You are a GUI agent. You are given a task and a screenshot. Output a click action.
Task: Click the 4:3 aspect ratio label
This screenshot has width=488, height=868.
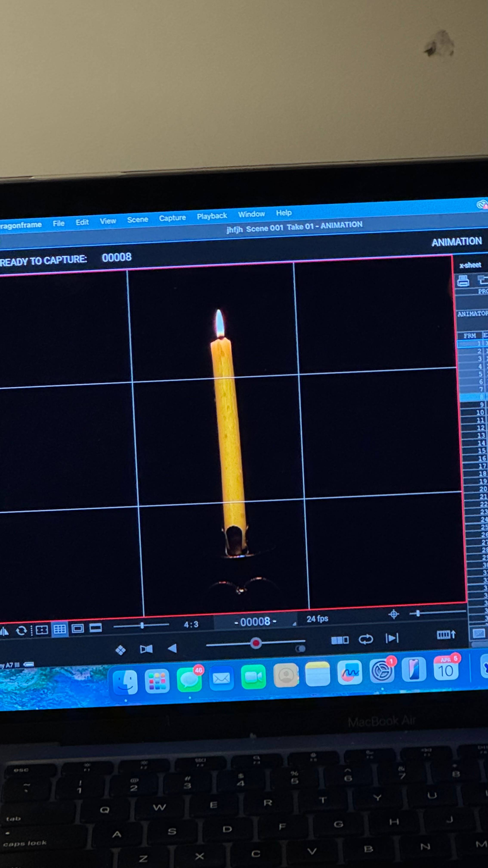coord(191,624)
